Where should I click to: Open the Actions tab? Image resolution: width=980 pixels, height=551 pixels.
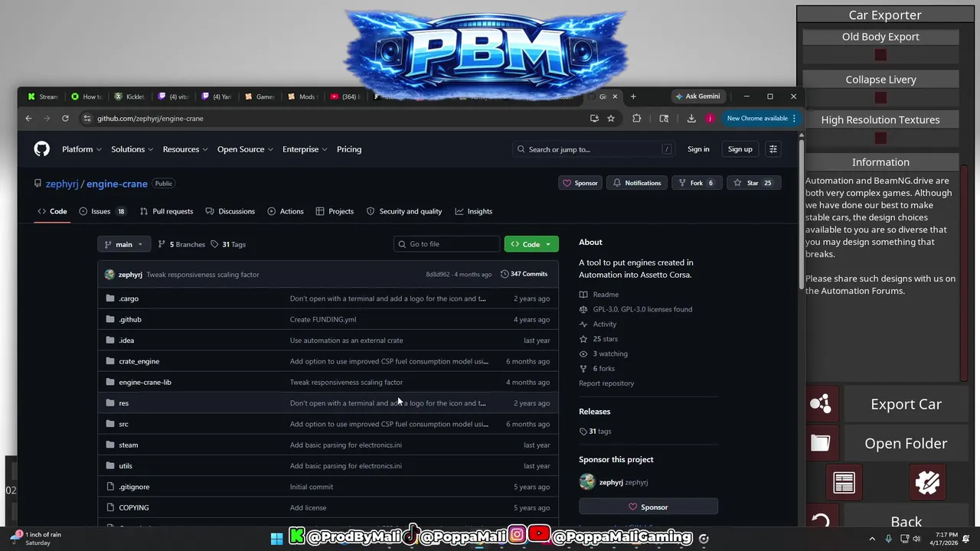285,211
